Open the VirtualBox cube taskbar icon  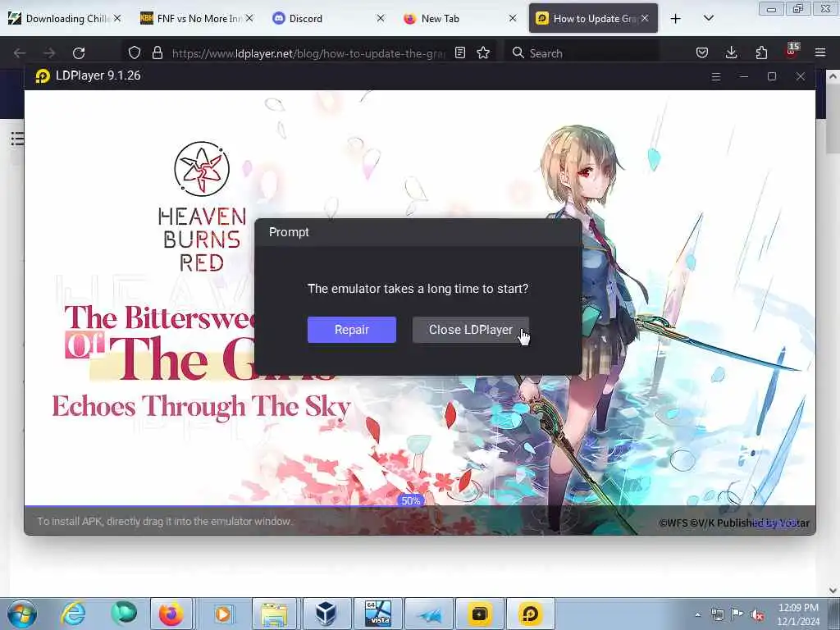click(x=326, y=614)
